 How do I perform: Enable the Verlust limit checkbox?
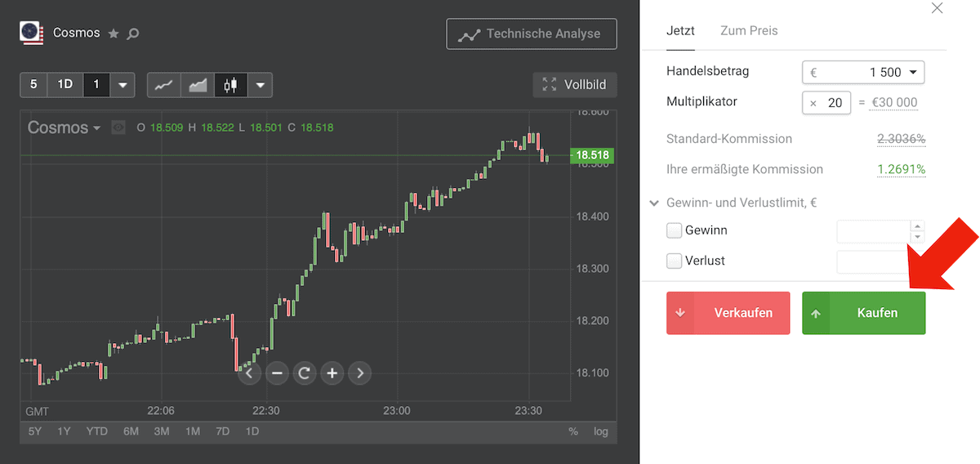pyautogui.click(x=674, y=261)
